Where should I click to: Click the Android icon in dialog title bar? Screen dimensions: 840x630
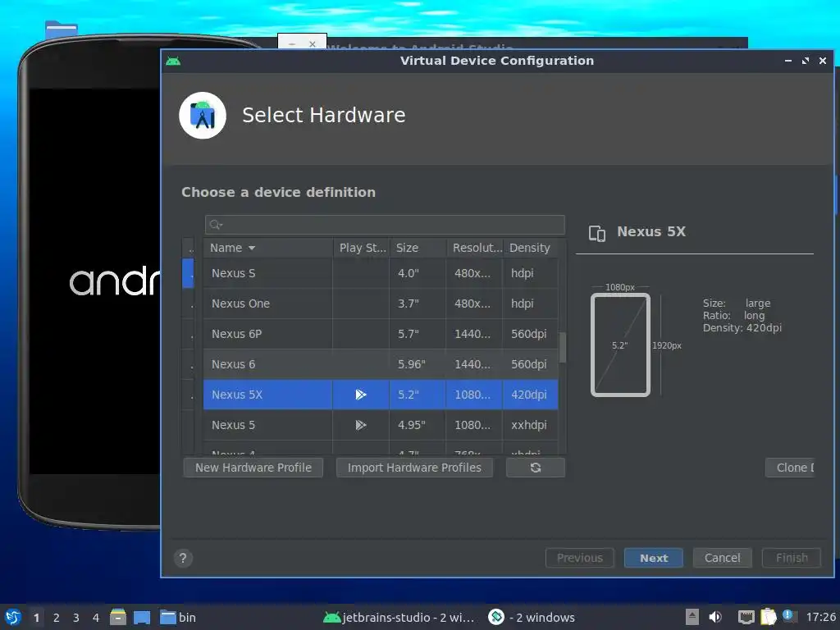173,61
